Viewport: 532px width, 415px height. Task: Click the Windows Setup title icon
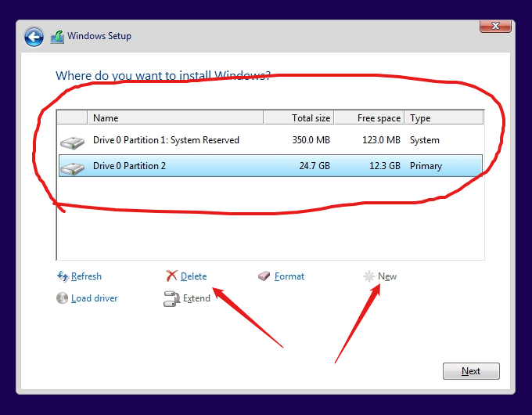(57, 37)
